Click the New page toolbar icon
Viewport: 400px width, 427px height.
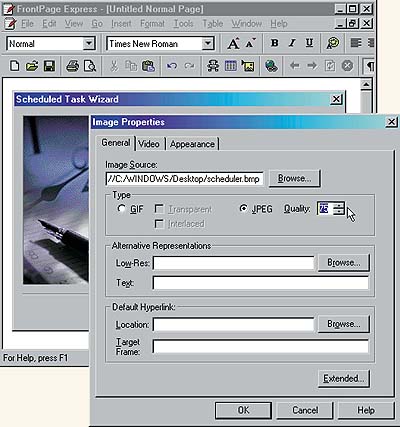(x=14, y=66)
